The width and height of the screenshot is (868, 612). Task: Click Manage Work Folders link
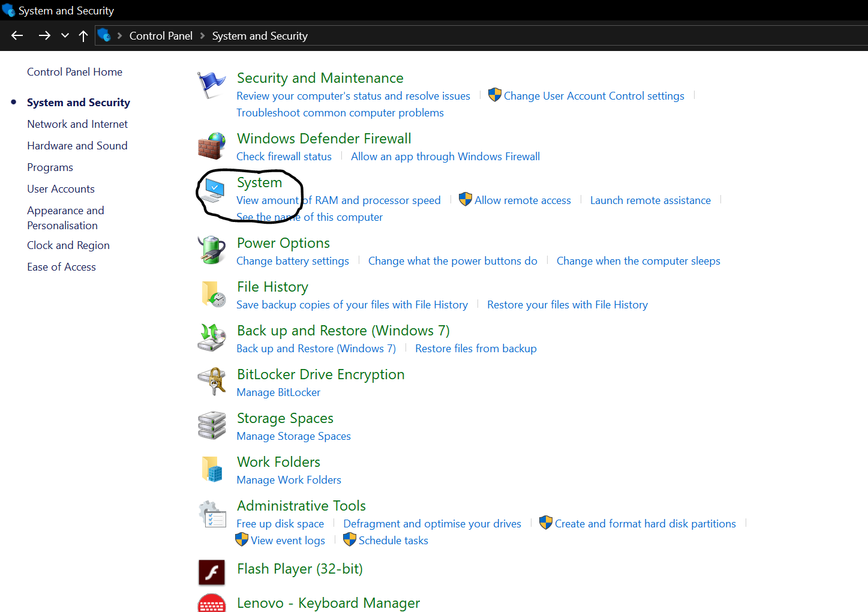pos(289,480)
